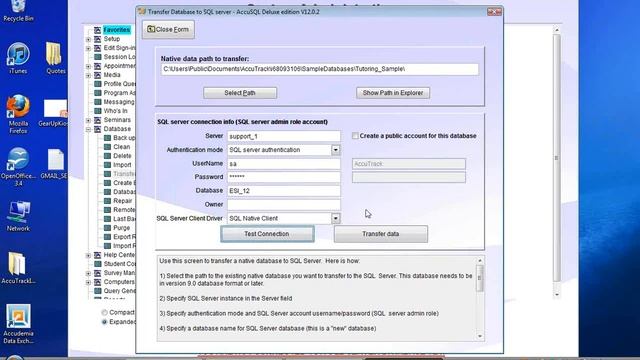Click the Repair item icon in tree
640x360 pixels.
pos(107,201)
